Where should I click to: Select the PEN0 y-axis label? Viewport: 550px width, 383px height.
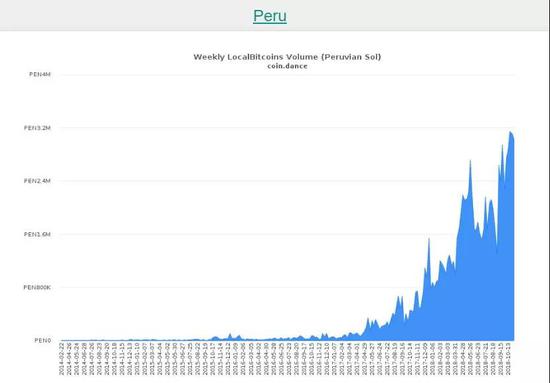(x=43, y=341)
